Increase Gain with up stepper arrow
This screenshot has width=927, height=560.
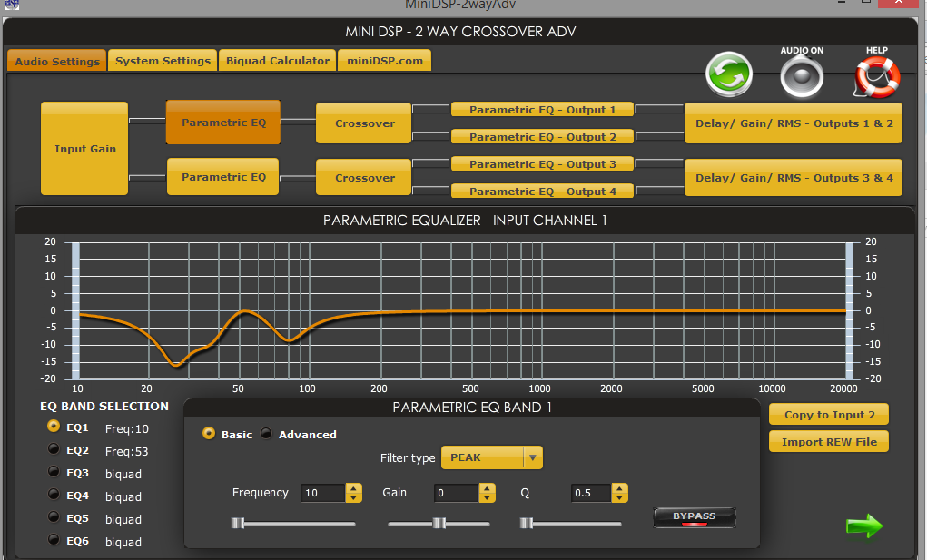click(x=487, y=488)
